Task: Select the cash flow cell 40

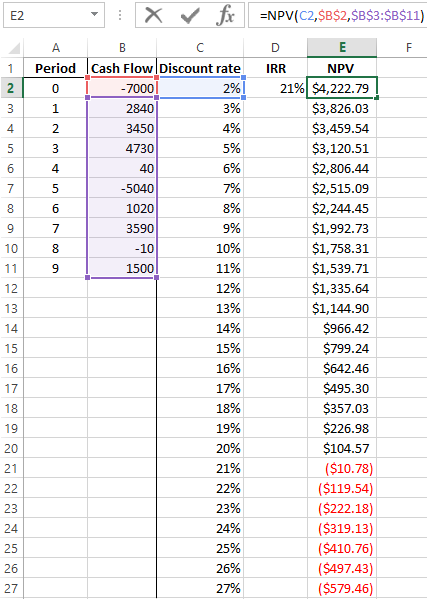Action: tap(122, 168)
